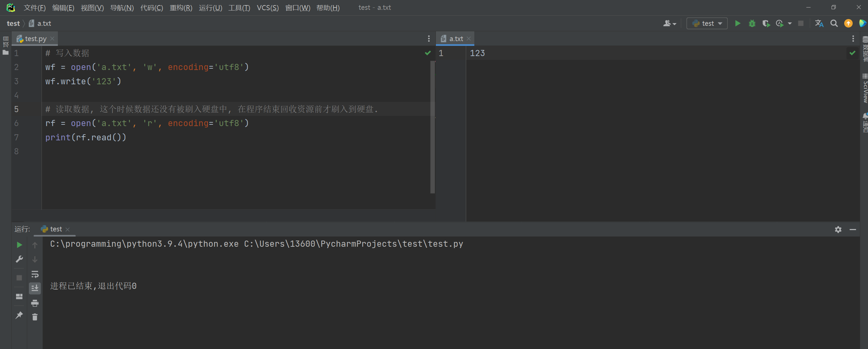Restore layout icon in the Run panel
This screenshot has width=868, height=349.
point(19,296)
